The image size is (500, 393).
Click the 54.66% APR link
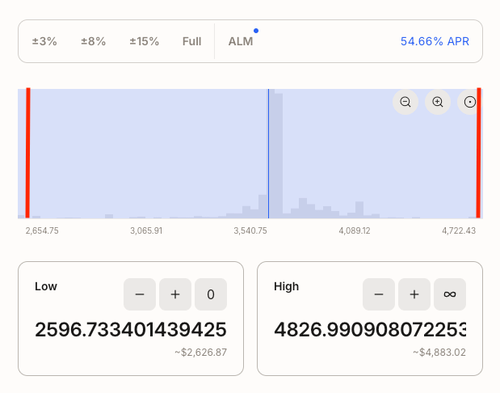pyautogui.click(x=435, y=41)
